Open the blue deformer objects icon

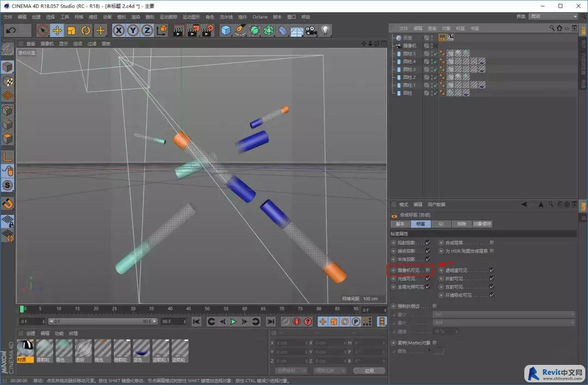tap(283, 30)
